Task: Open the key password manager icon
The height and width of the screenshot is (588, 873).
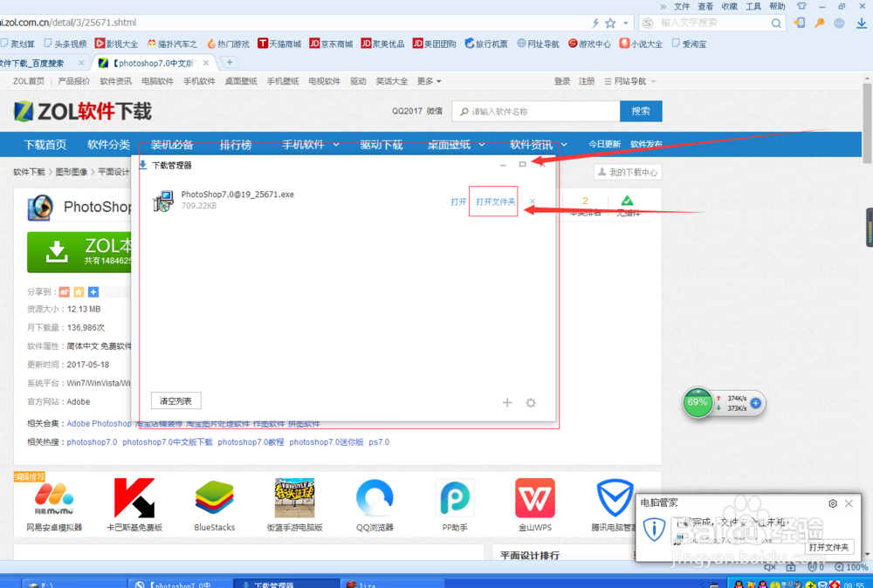Action: (820, 23)
